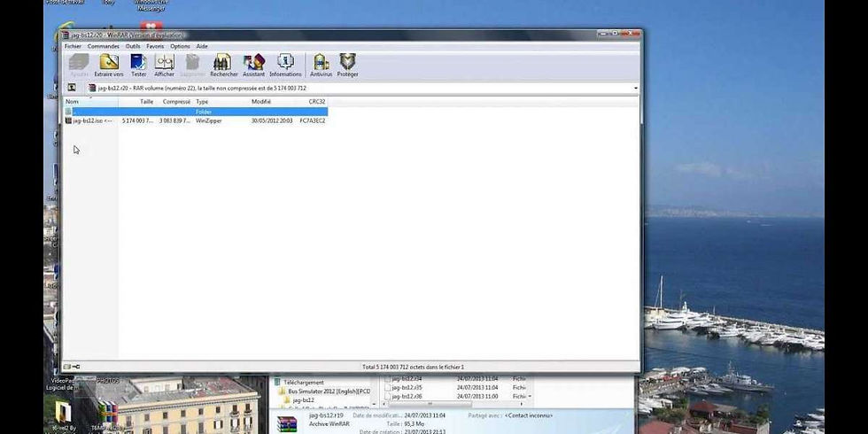Click the Extraire vers toolbar icon
The height and width of the screenshot is (434, 868).
109,61
